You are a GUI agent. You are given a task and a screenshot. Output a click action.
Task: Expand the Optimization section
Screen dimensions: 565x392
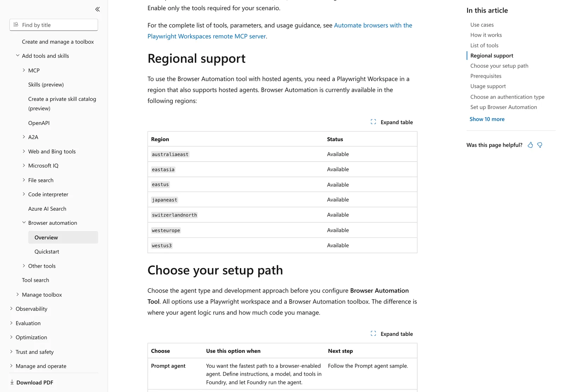click(11, 337)
